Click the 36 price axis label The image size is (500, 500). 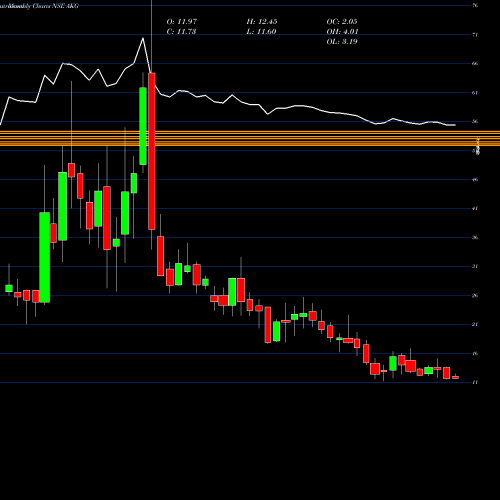(x=475, y=238)
